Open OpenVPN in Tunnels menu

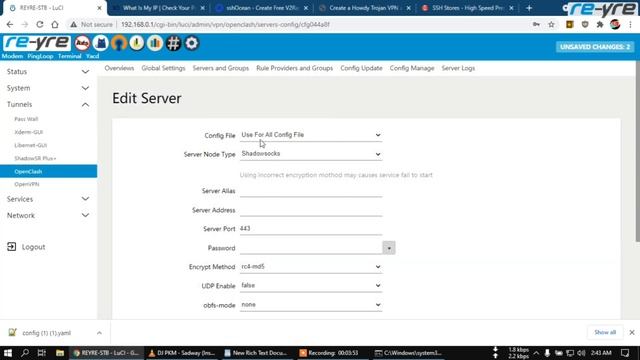coord(27,184)
